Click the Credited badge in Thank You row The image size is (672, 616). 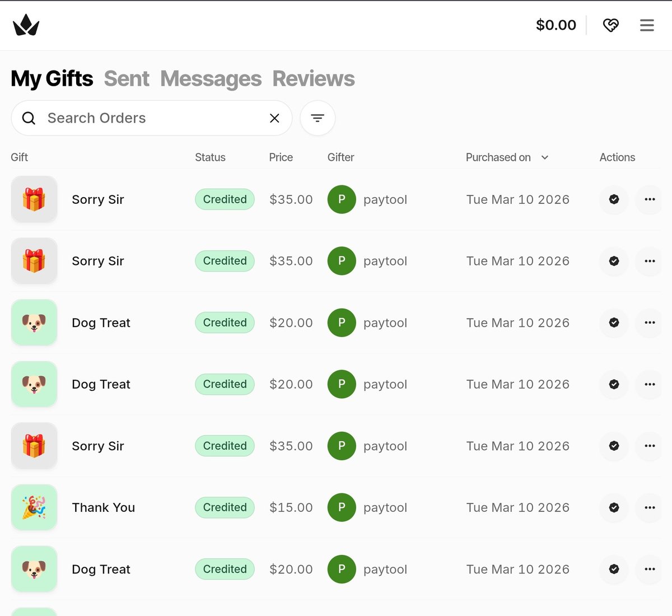[225, 507]
